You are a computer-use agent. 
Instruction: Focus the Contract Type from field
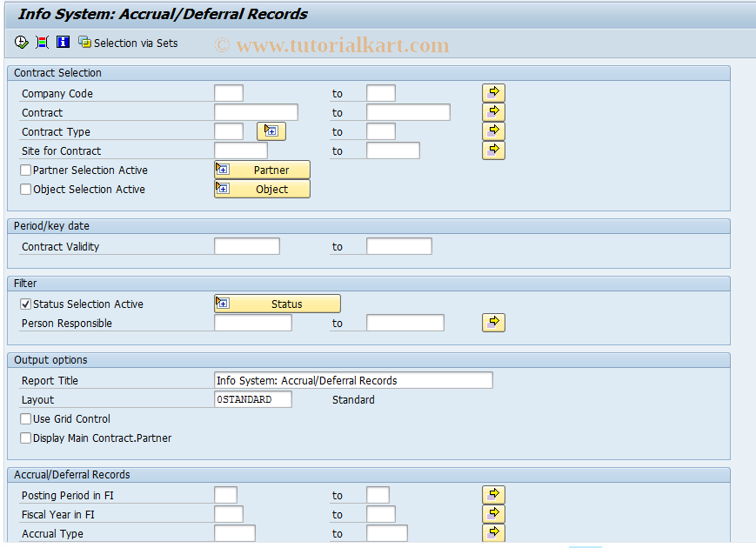coord(229,131)
